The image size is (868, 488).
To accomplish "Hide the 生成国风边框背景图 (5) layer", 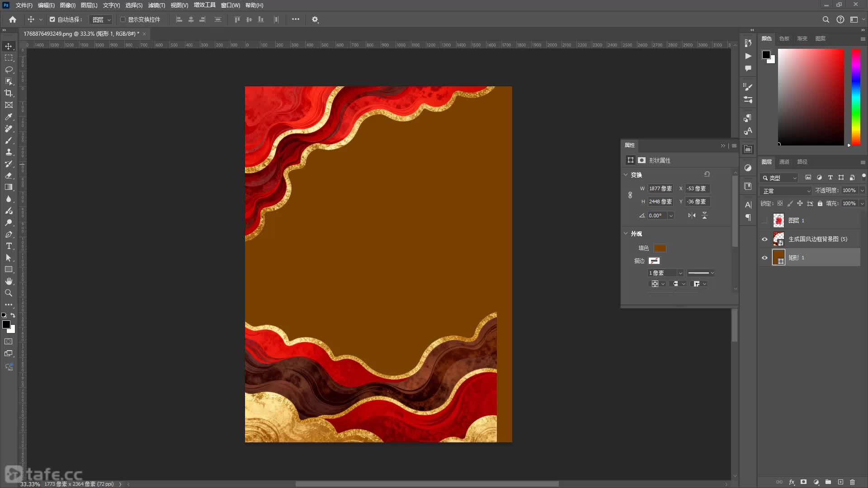I will (764, 239).
